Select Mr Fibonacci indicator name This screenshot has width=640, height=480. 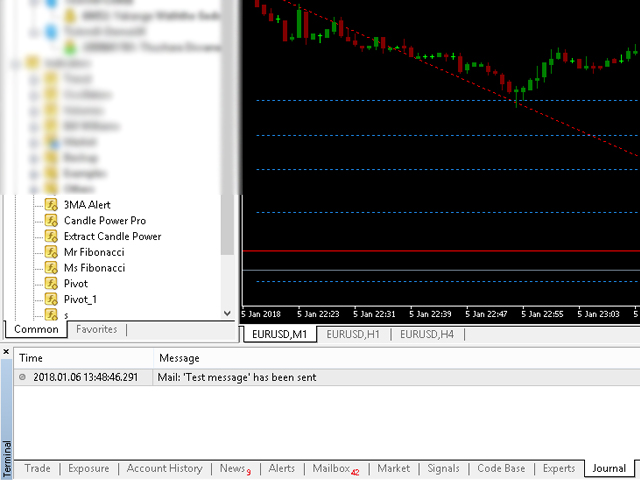[94, 252]
